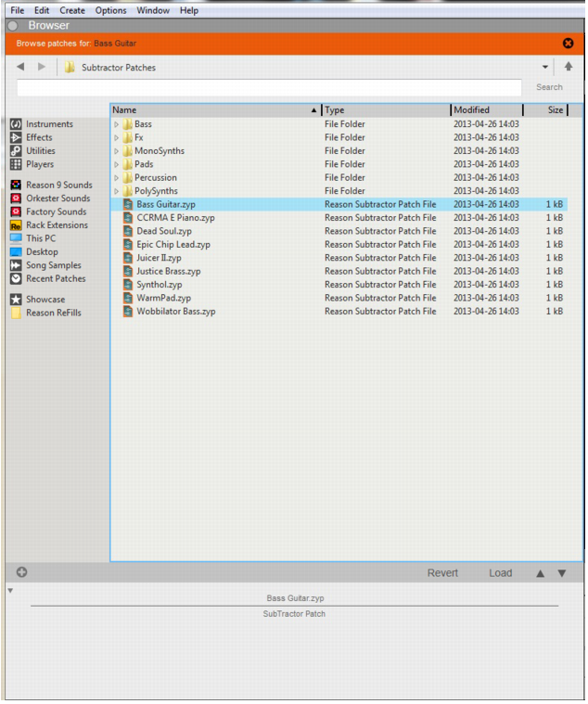The height and width of the screenshot is (704, 588).
Task: Click the search text field
Action: point(269,87)
